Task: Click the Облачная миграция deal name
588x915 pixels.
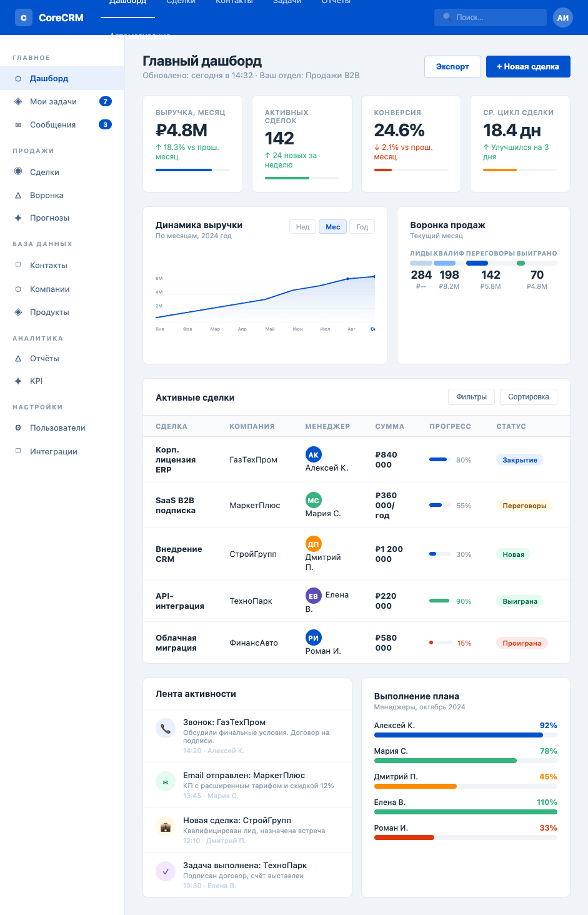Action: (x=176, y=642)
